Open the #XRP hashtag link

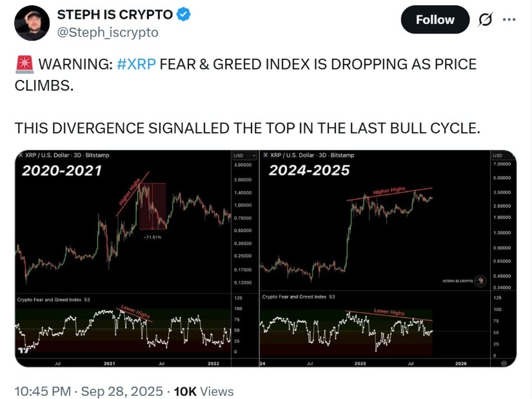click(137, 64)
